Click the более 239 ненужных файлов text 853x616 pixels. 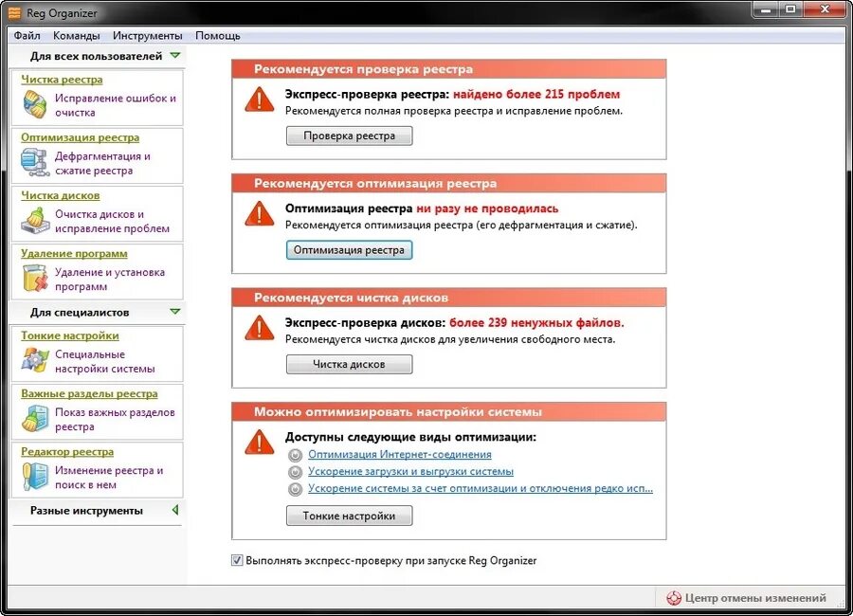point(537,323)
